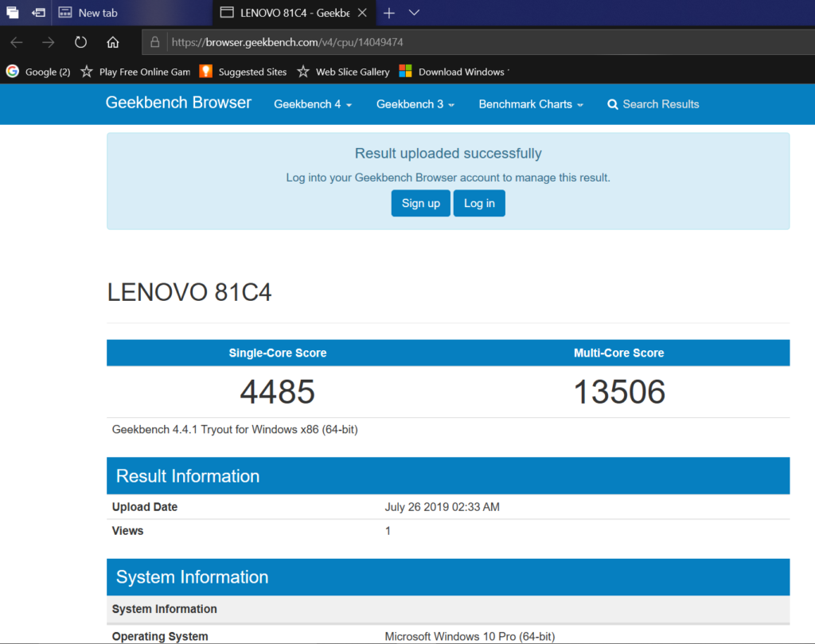Viewport: 815px width, 644px height.
Task: Click the browser forward arrow
Action: pyautogui.click(x=49, y=42)
